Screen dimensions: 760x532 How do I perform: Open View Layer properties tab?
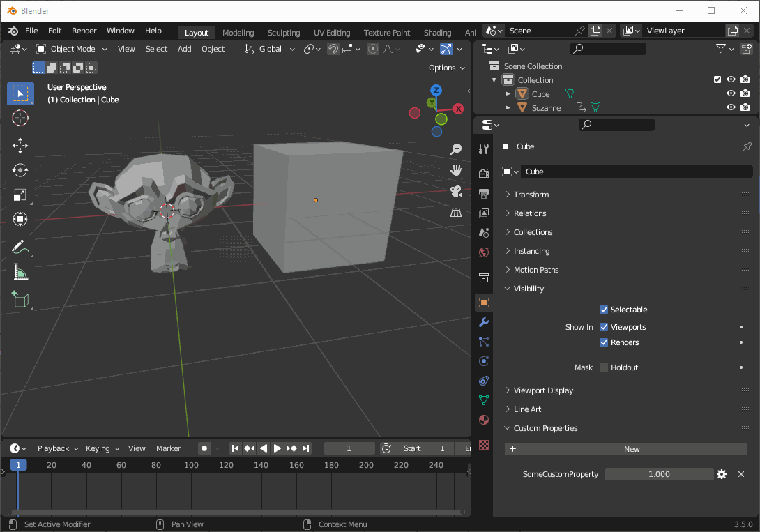484,213
